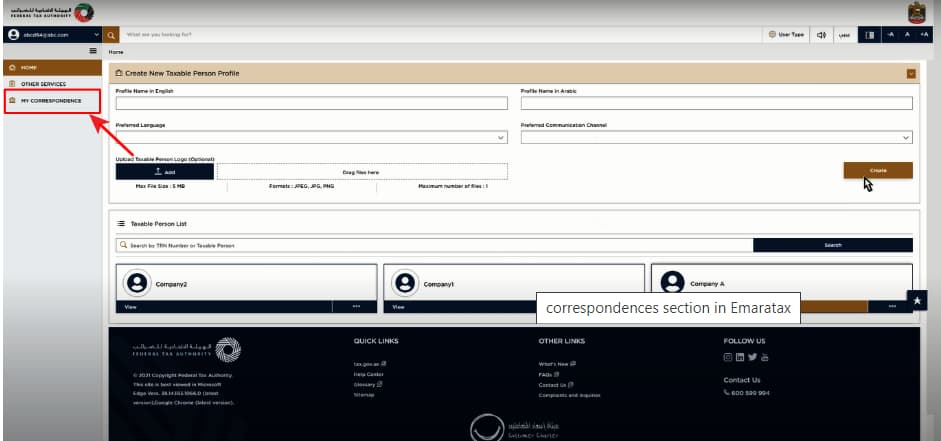The width and height of the screenshot is (941, 441).
Task: Open the Contact Us footer link
Action: pyautogui.click(x=555, y=385)
